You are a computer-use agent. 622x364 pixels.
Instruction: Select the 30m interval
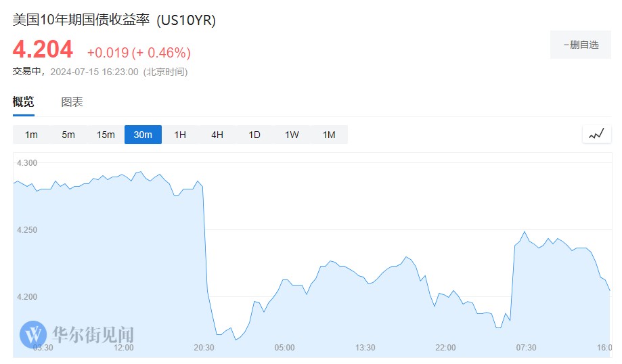pos(143,135)
